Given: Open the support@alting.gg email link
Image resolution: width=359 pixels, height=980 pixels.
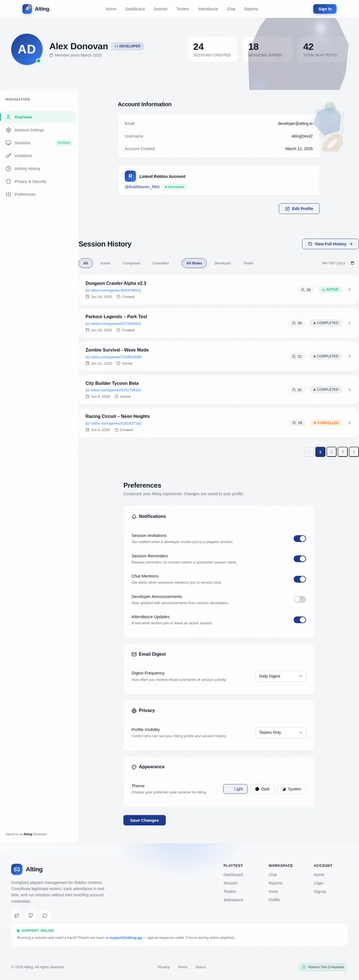Looking at the screenshot, I should (126, 937).
